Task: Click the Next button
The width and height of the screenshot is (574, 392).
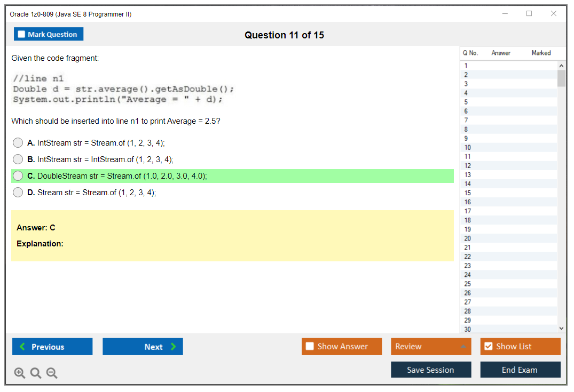Action: pos(143,347)
